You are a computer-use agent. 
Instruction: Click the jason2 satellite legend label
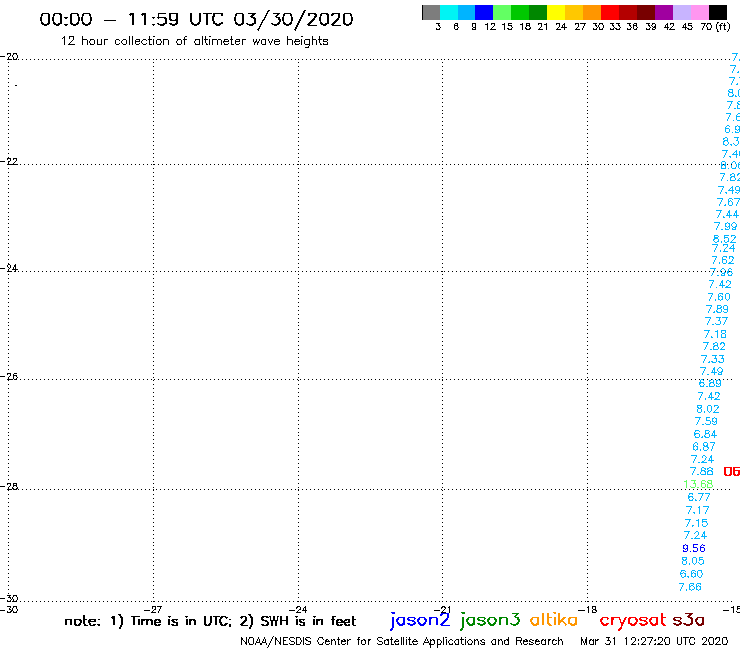[x=420, y=620]
